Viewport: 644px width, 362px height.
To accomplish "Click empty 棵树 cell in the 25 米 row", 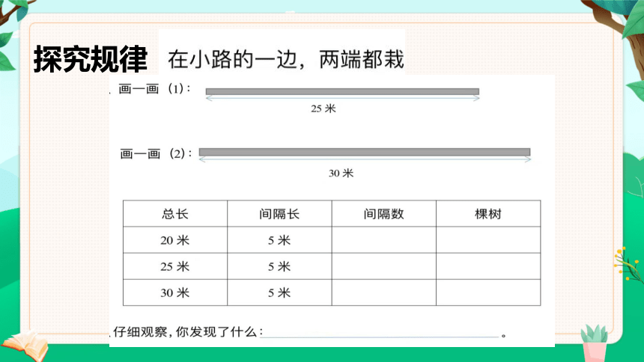I will (488, 266).
